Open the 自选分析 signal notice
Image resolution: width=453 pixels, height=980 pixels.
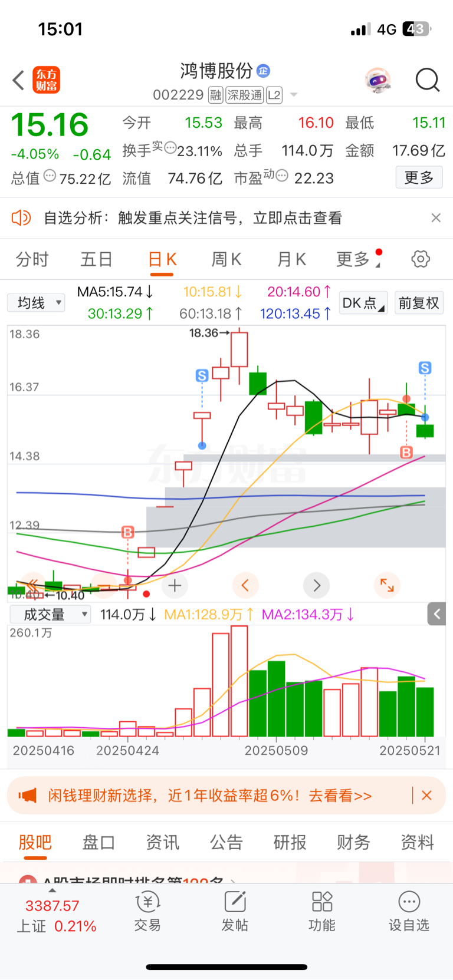pyautogui.click(x=193, y=218)
